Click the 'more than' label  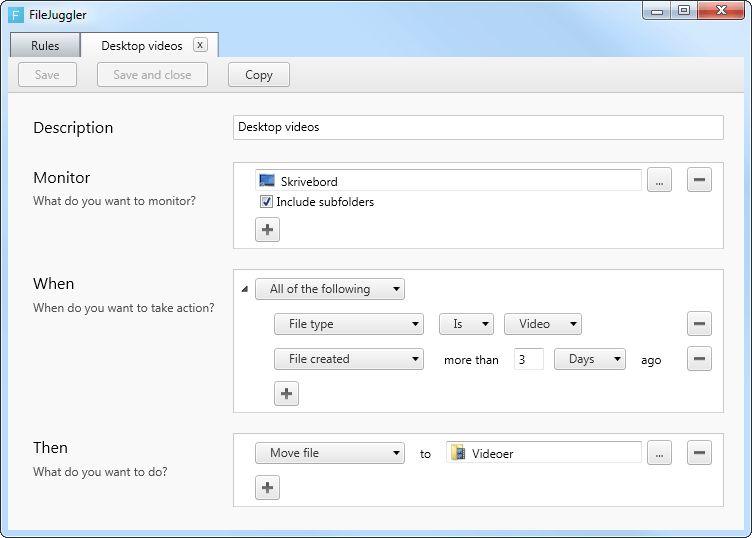click(x=471, y=360)
